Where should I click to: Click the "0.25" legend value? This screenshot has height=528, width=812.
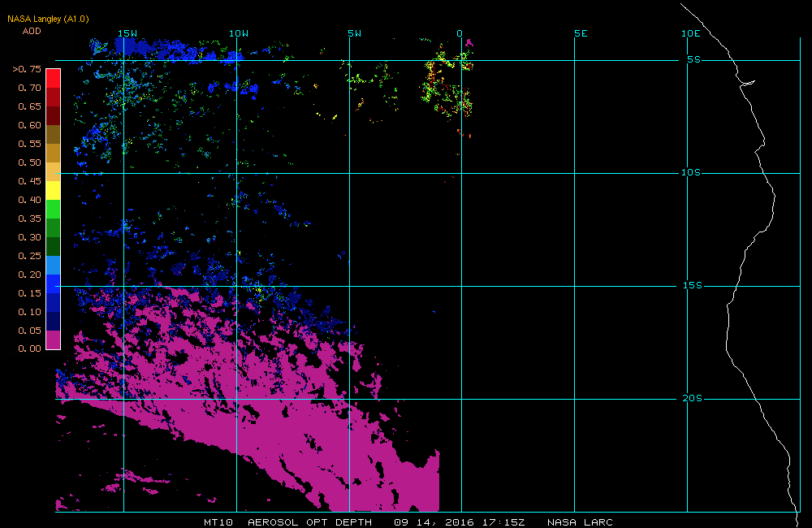(x=29, y=255)
